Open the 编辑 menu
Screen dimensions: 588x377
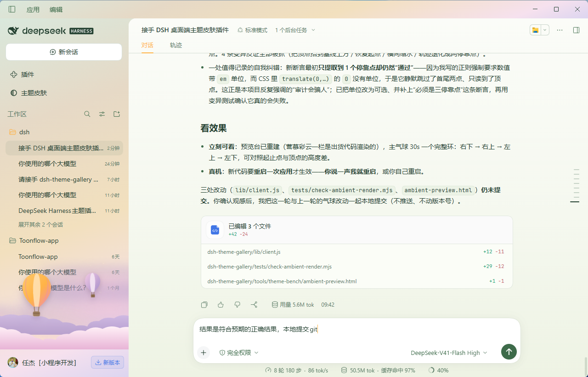coord(56,10)
